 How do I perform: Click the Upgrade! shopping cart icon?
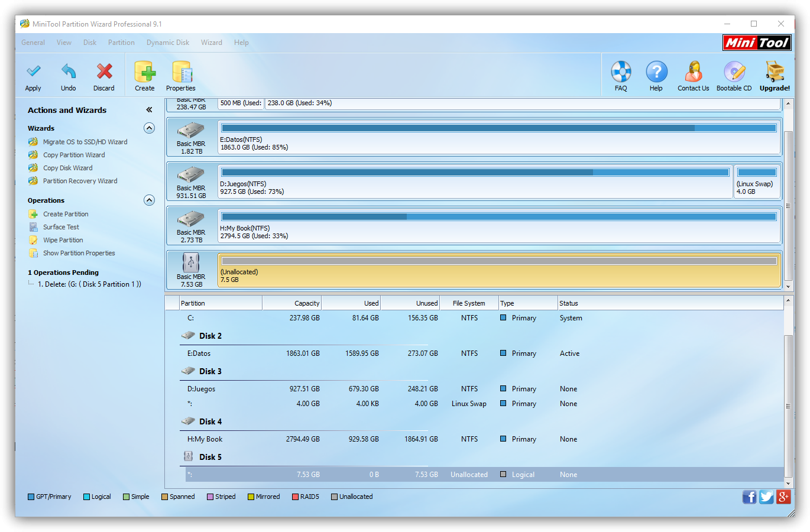775,72
